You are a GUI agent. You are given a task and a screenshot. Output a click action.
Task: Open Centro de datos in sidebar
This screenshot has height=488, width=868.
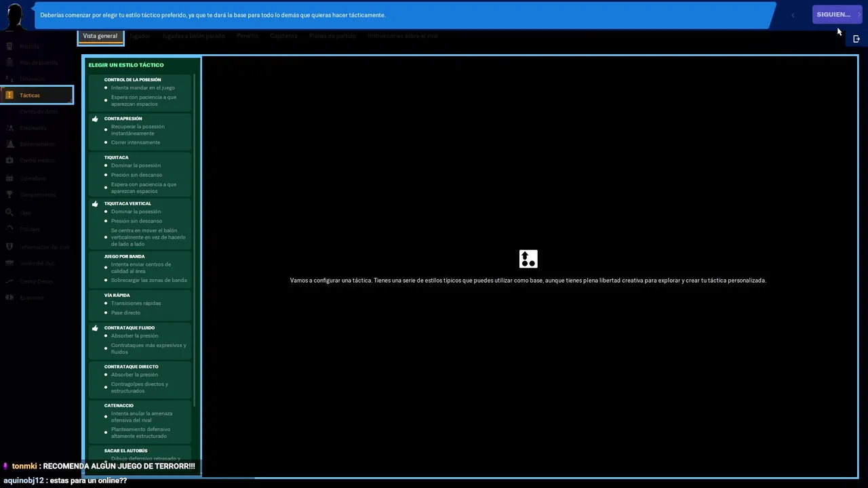click(38, 112)
